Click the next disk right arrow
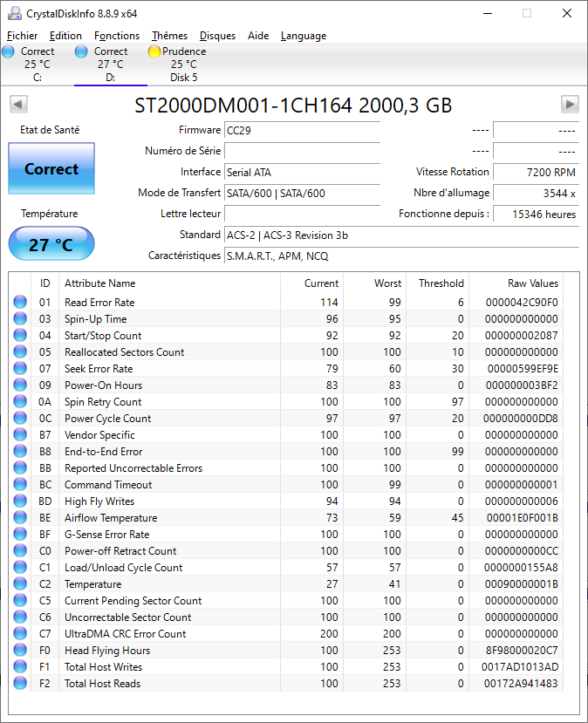The image size is (588, 723). pyautogui.click(x=570, y=105)
